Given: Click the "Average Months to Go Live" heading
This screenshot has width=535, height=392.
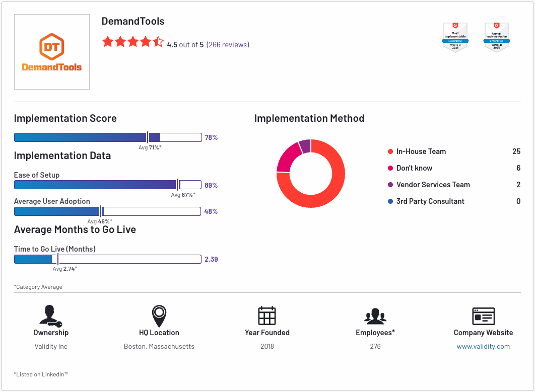Looking at the screenshot, I should click(x=75, y=229).
